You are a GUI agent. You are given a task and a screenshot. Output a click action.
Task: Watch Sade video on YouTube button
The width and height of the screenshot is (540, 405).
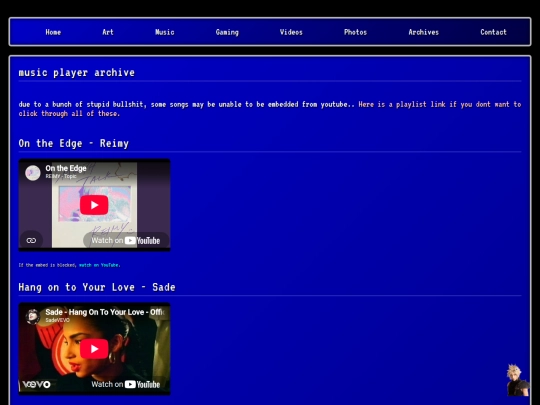click(126, 384)
